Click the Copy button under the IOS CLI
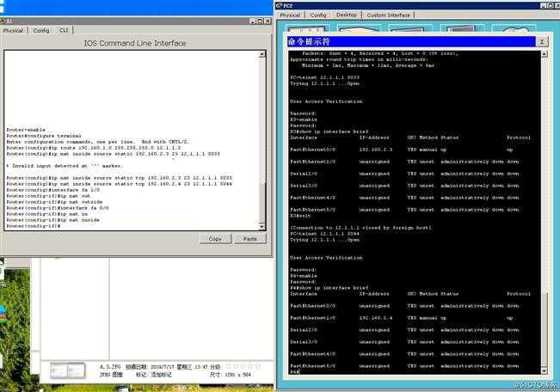This screenshot has width=560, height=392. click(x=215, y=239)
